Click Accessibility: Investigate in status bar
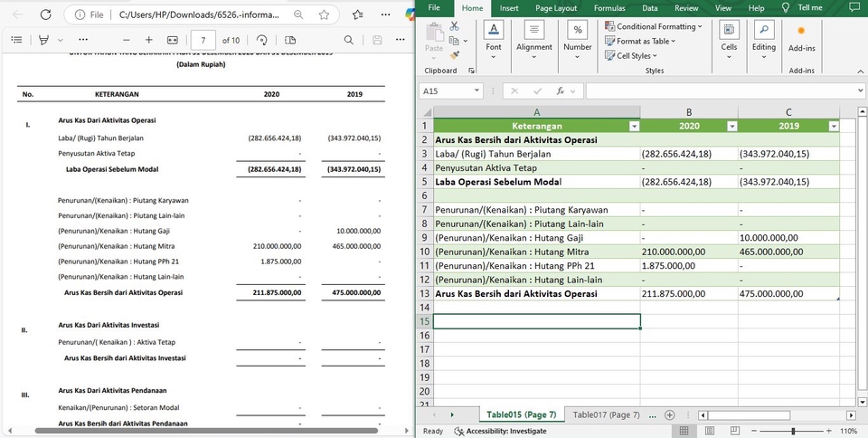Viewport: 868px width, 438px height. pyautogui.click(x=503, y=431)
